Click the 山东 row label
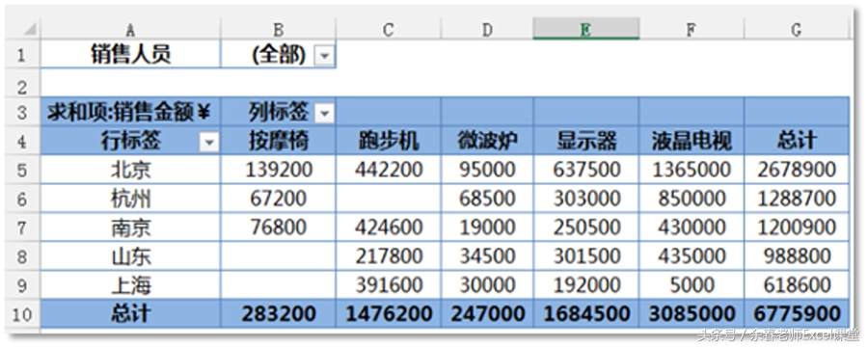This screenshot has height=347, width=868. pos(130,256)
